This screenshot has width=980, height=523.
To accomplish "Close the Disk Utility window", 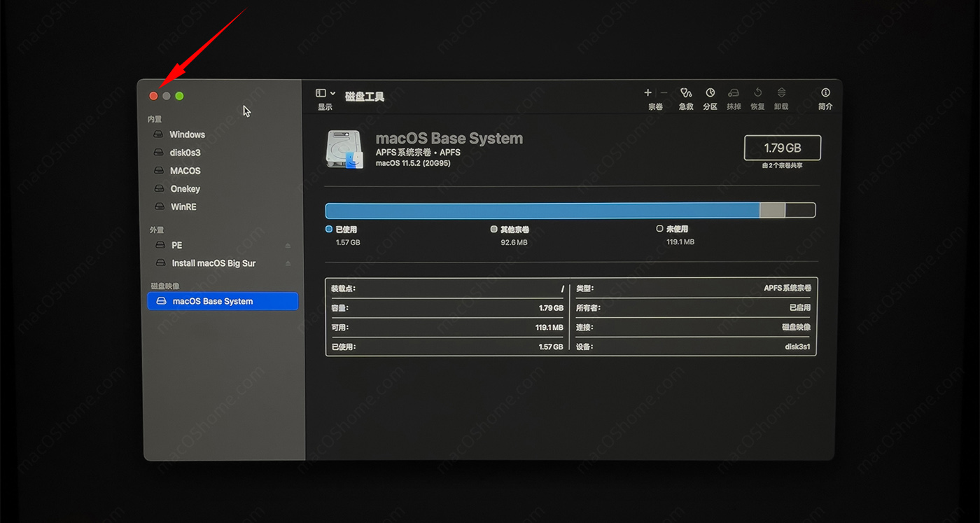I will pos(153,96).
